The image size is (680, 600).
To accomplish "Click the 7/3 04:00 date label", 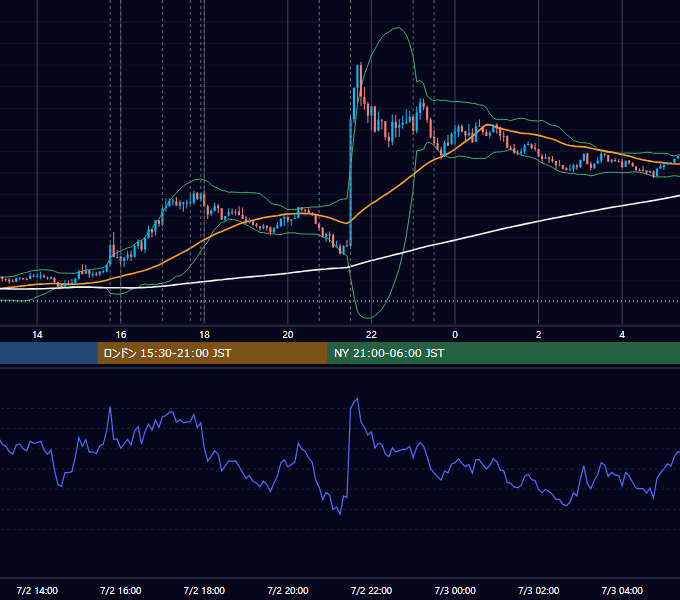I will click(622, 590).
